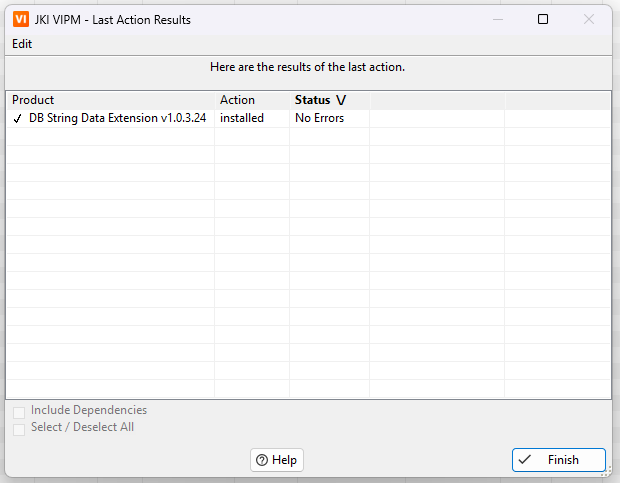This screenshot has height=483, width=620.
Task: Open Help for the results dialog
Action: pyautogui.click(x=277, y=460)
